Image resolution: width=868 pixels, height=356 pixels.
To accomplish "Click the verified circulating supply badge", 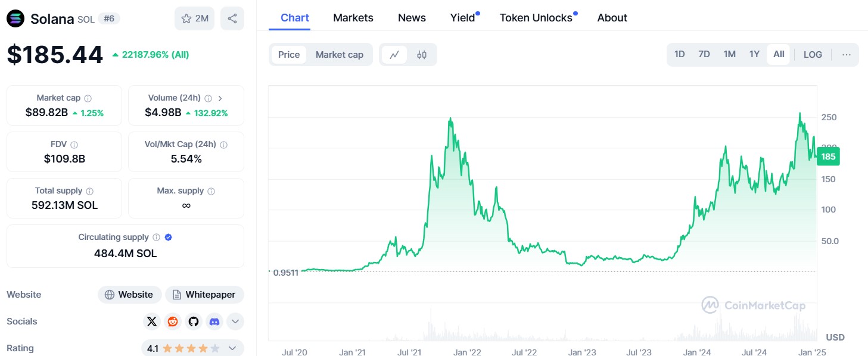I will (x=168, y=238).
